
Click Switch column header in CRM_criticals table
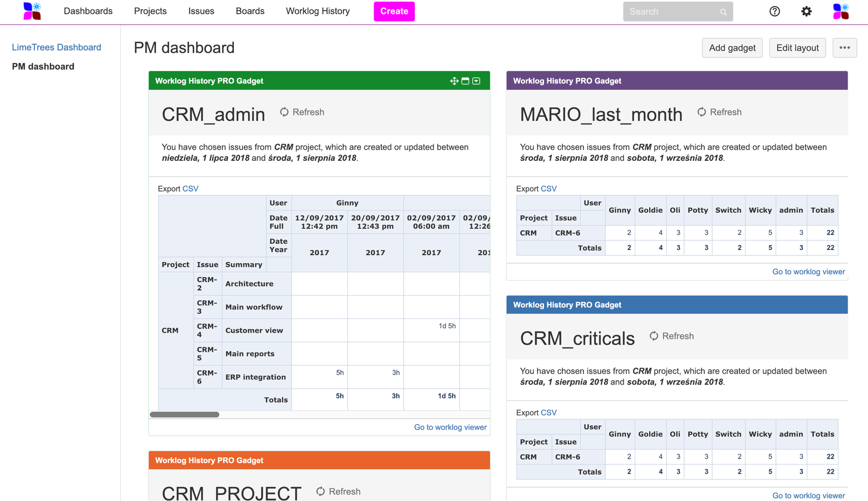pos(728,434)
